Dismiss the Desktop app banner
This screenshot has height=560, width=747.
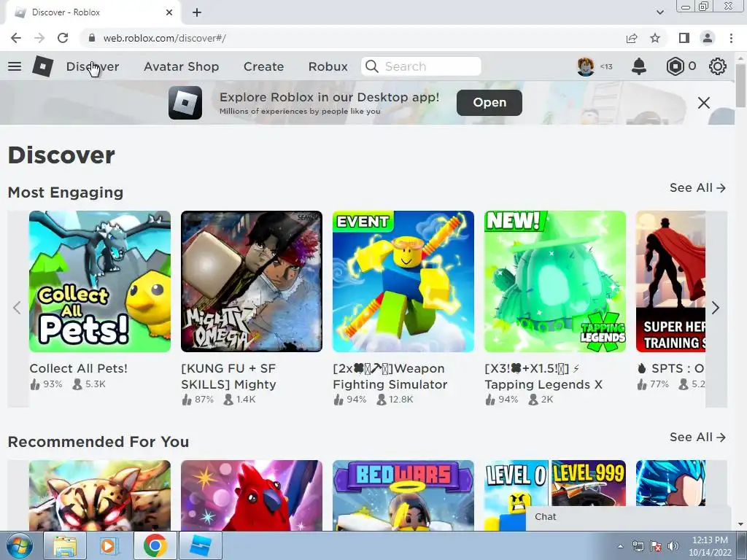[704, 102]
